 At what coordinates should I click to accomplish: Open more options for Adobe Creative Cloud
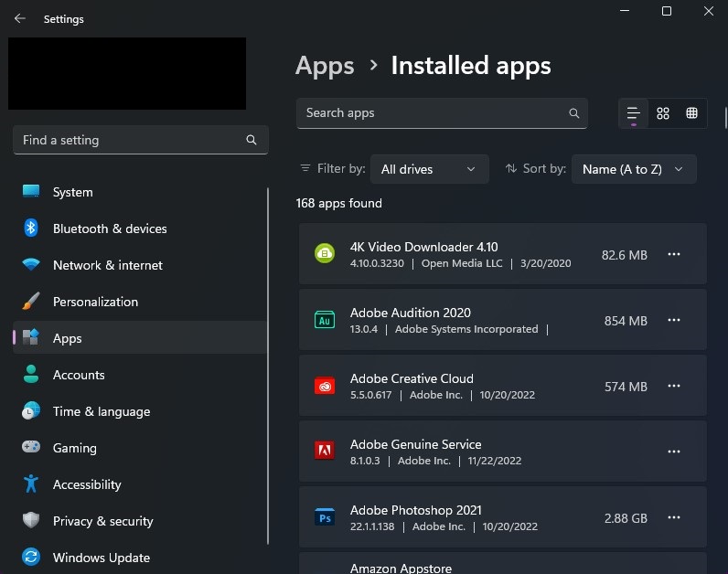click(x=674, y=386)
